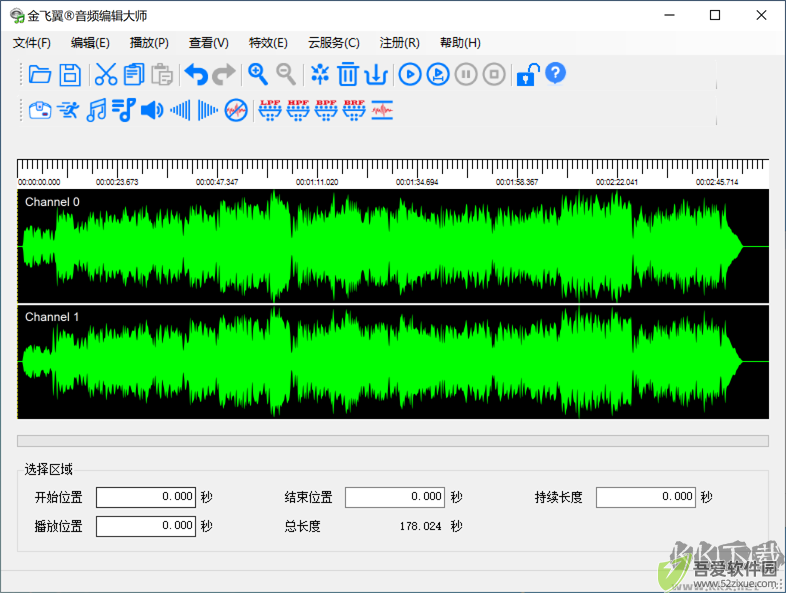
Task: Click the 00:01:11.020 ruler mark
Action: [317, 182]
